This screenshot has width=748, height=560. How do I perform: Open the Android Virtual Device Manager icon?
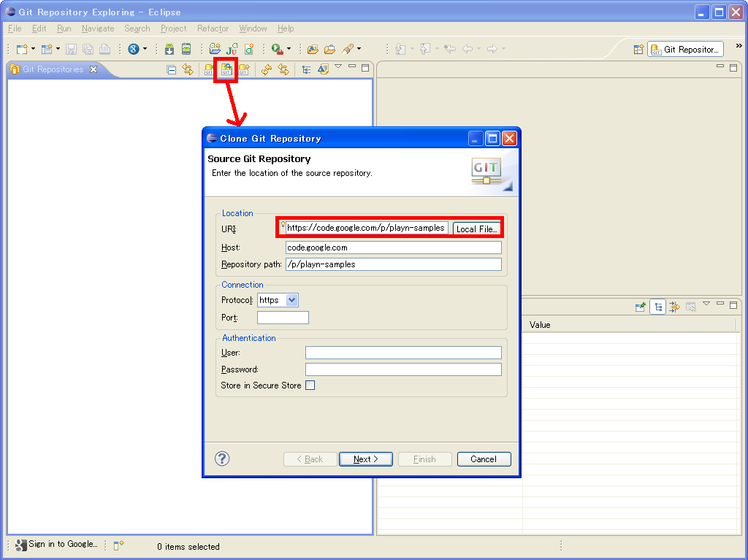pos(186,49)
